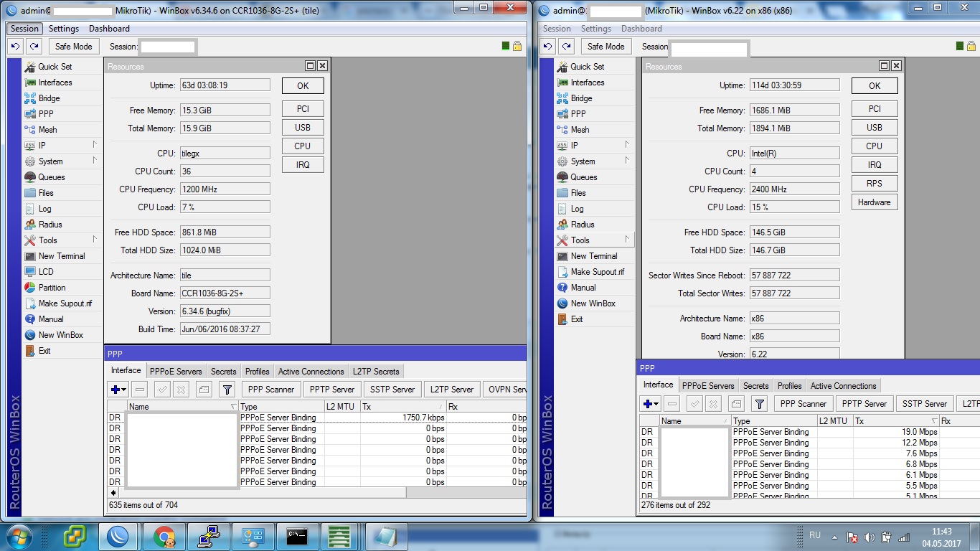Click the redo icon in right WinBox toolbar
This screenshot has width=980, height=551.
[x=566, y=47]
